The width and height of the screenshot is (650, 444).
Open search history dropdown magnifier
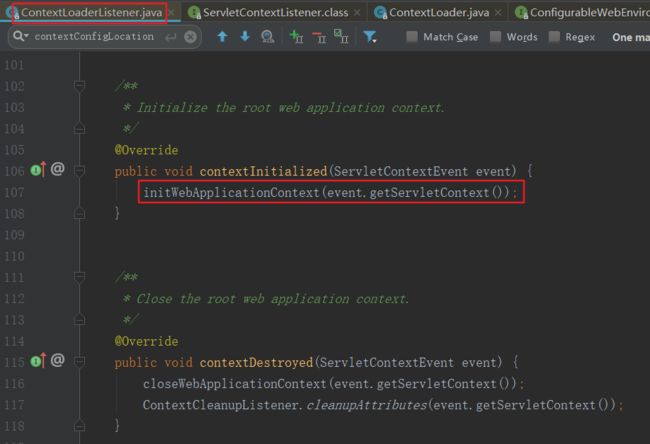click(x=20, y=37)
